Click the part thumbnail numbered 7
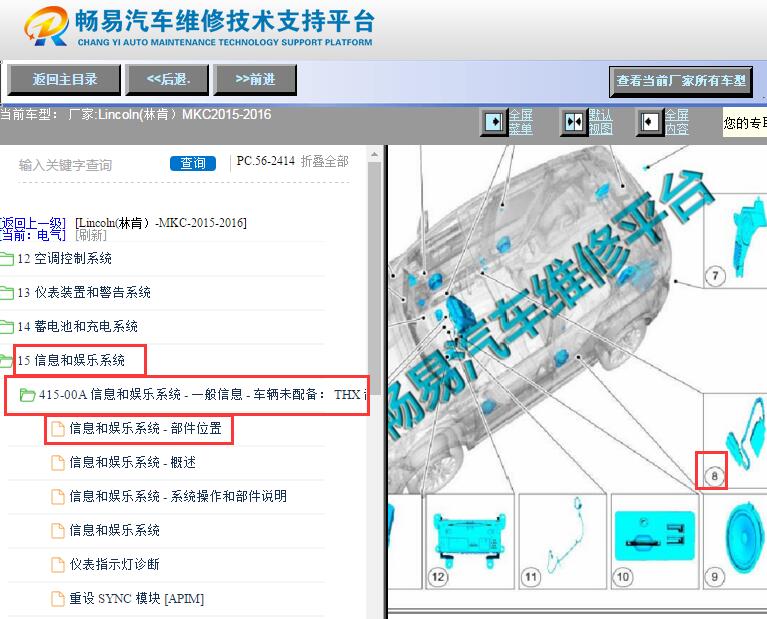 click(x=749, y=238)
